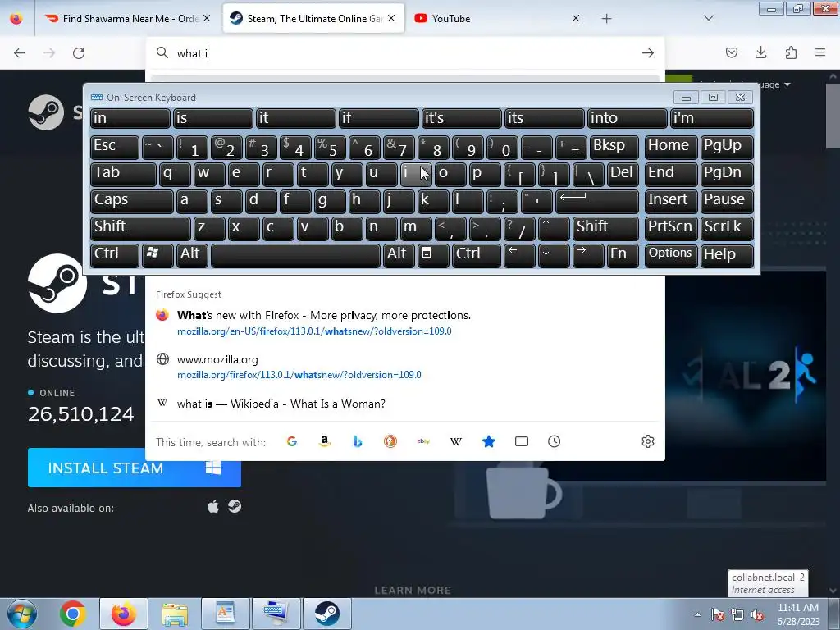Search bookmarks with star icon

[x=489, y=441]
